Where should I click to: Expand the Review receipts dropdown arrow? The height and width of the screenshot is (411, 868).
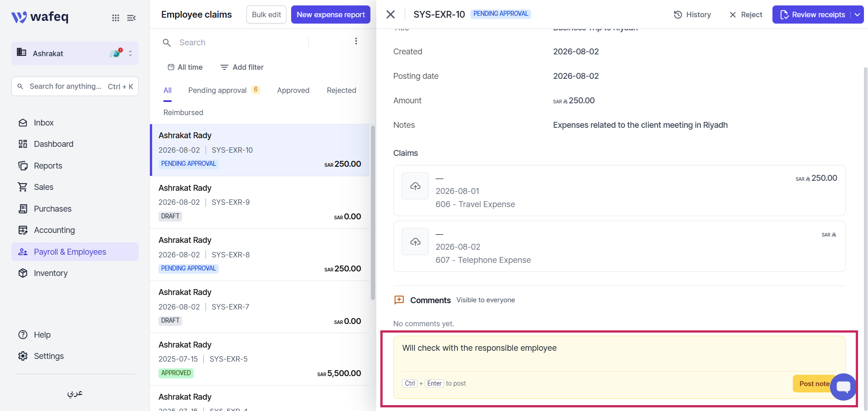point(857,15)
